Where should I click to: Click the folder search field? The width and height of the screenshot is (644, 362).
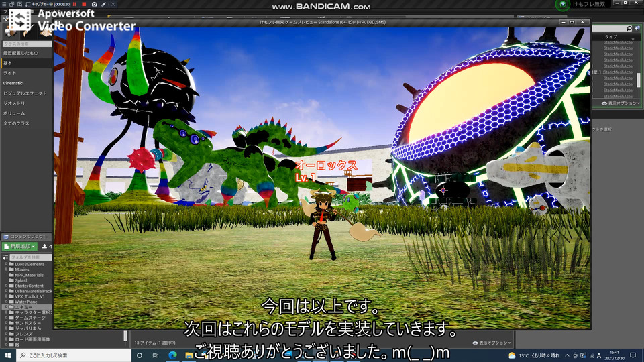pyautogui.click(x=32, y=257)
